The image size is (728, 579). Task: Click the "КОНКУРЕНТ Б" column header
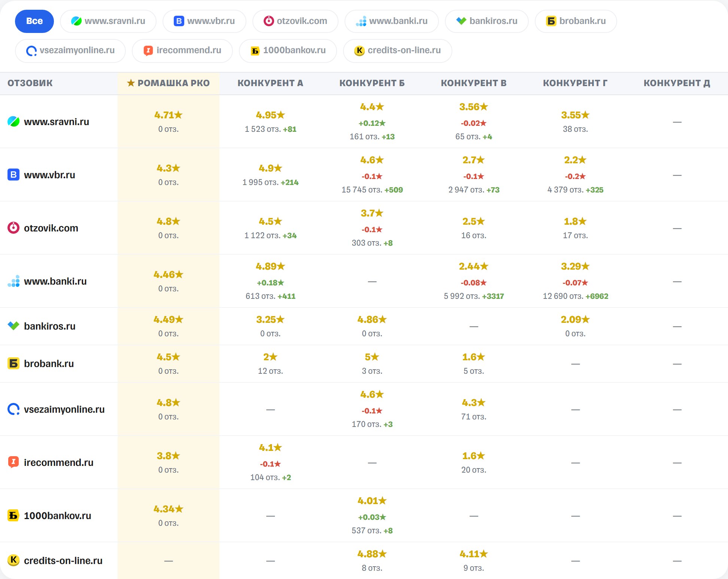tap(372, 83)
